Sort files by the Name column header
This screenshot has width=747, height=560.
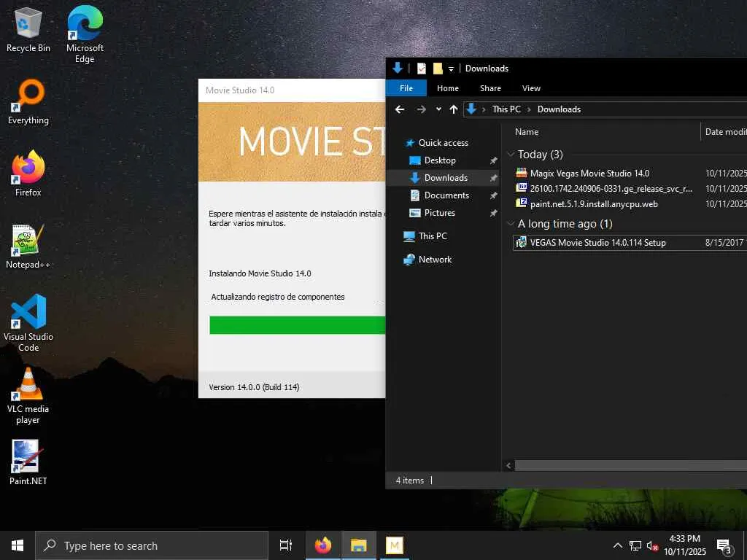(527, 132)
